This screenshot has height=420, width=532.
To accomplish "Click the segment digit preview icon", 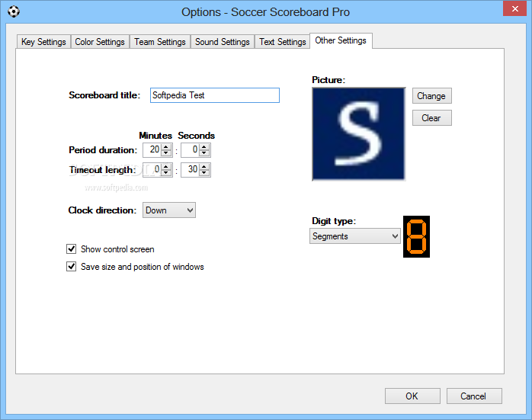I will [x=416, y=236].
